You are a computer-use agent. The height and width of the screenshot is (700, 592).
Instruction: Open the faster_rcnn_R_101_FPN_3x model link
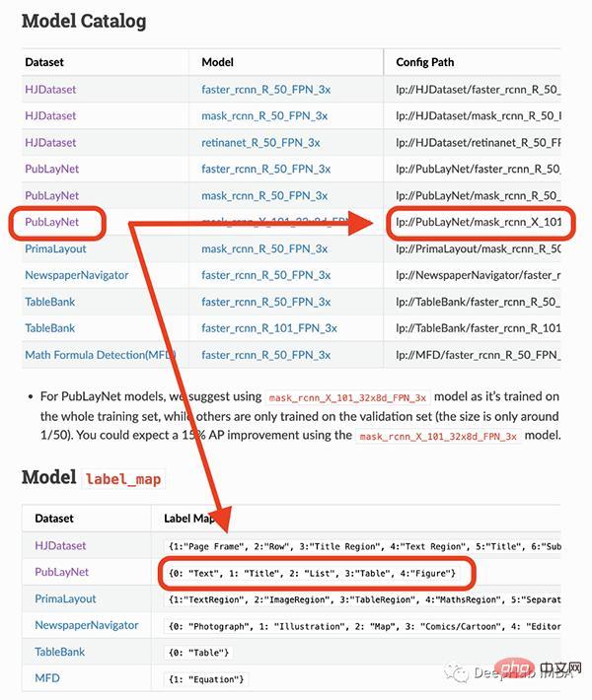coord(268,327)
